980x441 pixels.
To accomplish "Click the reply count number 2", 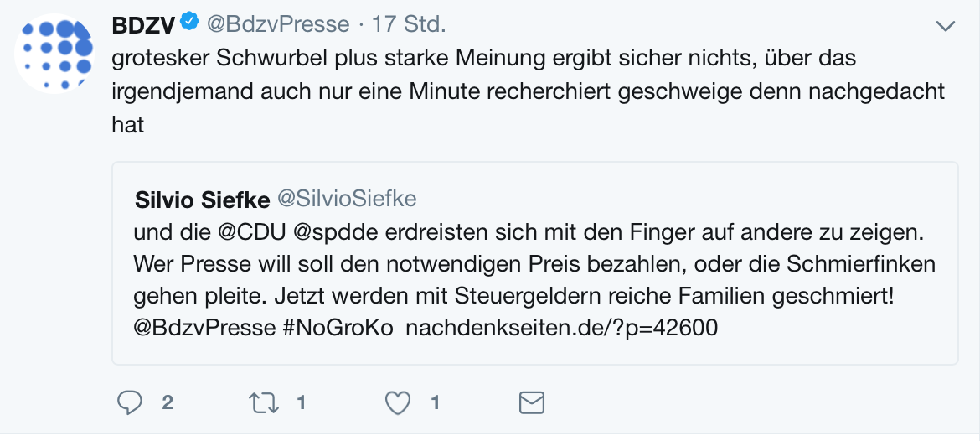I will (167, 402).
